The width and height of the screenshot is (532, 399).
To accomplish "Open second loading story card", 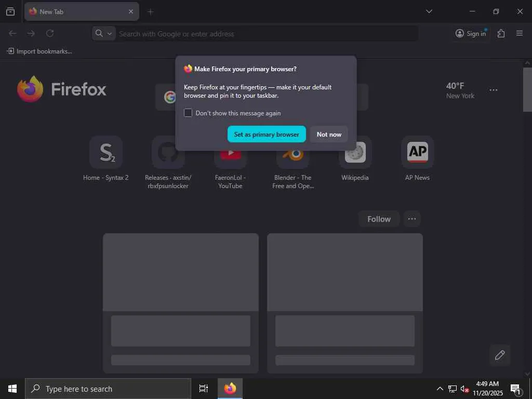I will [x=345, y=303].
